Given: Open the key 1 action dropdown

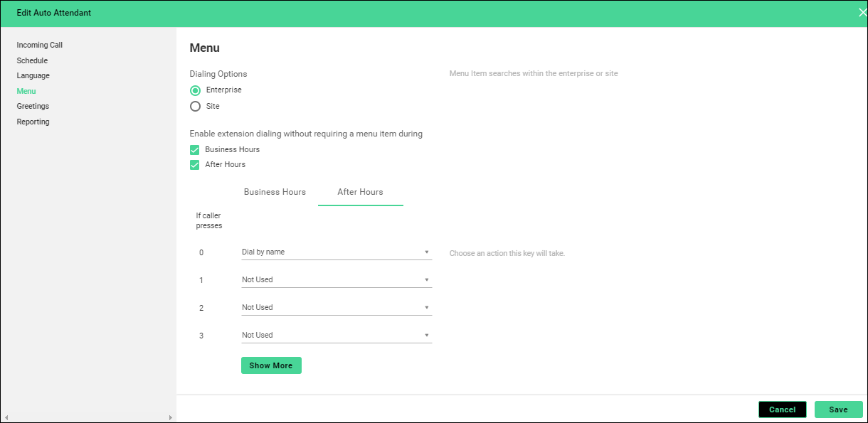Looking at the screenshot, I should pyautogui.click(x=336, y=280).
